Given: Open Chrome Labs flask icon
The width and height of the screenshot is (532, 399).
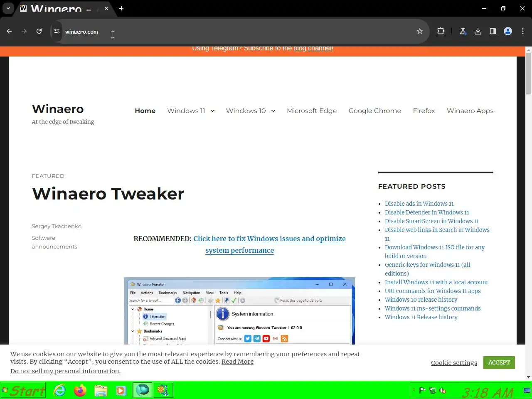Looking at the screenshot, I should 463,31.
